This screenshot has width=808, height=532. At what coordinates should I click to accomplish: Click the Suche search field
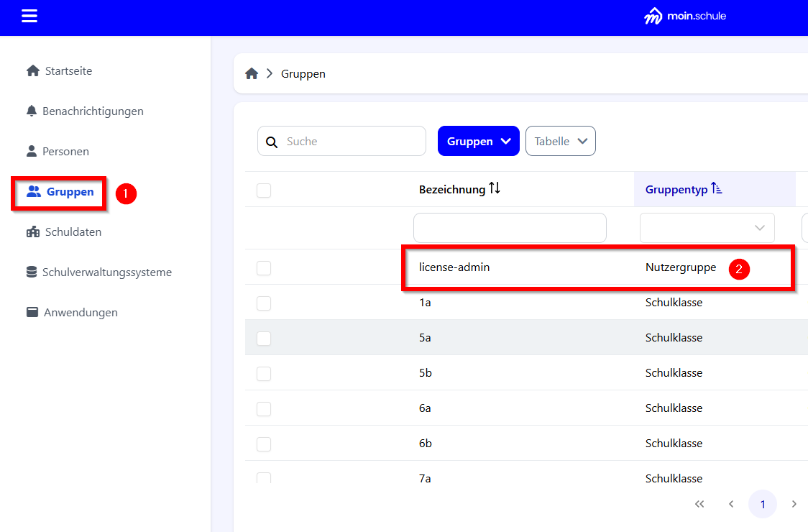pyautogui.click(x=352, y=142)
